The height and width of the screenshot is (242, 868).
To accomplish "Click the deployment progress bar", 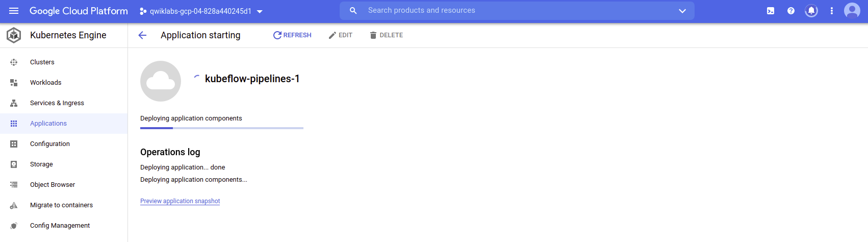I will 222,128.
